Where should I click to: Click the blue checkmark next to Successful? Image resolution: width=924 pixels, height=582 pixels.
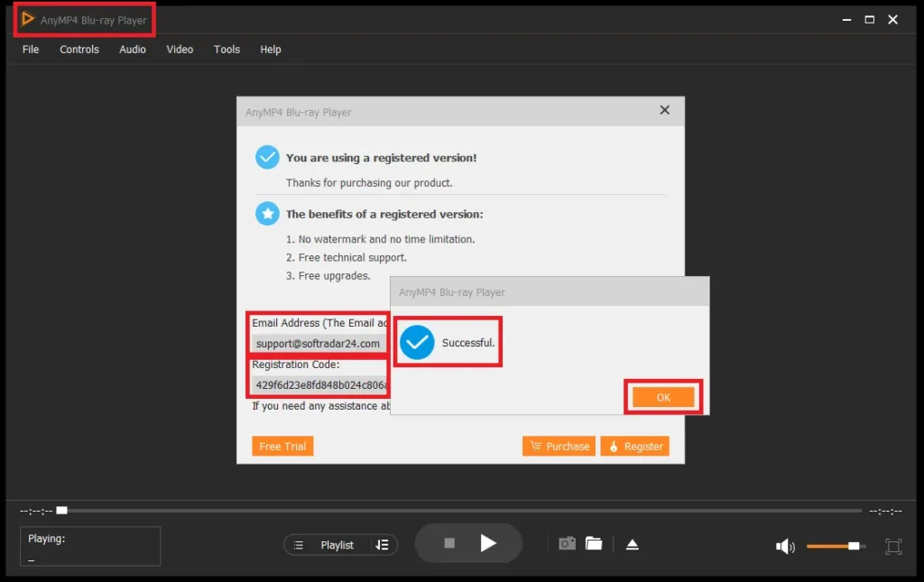(x=417, y=342)
